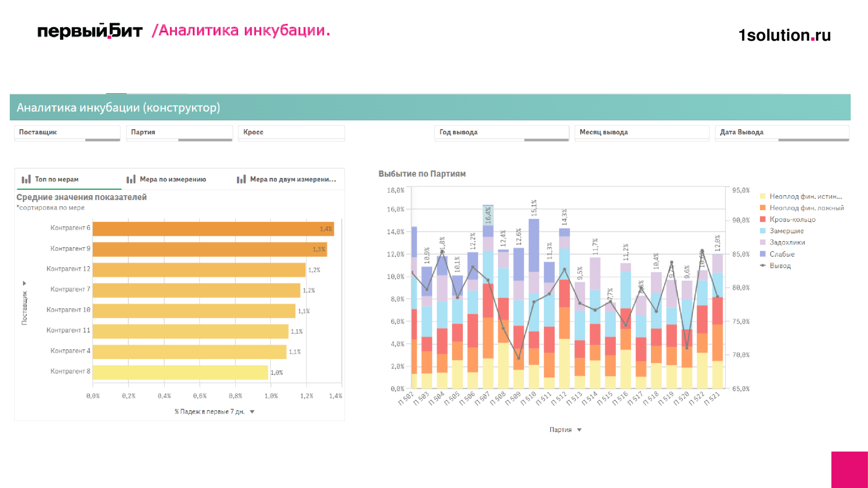The width and height of the screenshot is (868, 488).
Task: Click the Замершие legend color swatch
Action: click(763, 231)
